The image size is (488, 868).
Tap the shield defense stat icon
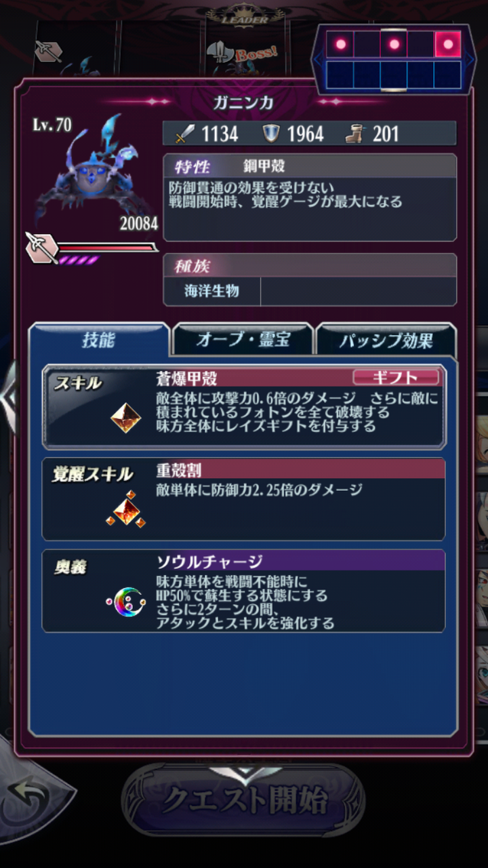pyautogui.click(x=272, y=134)
